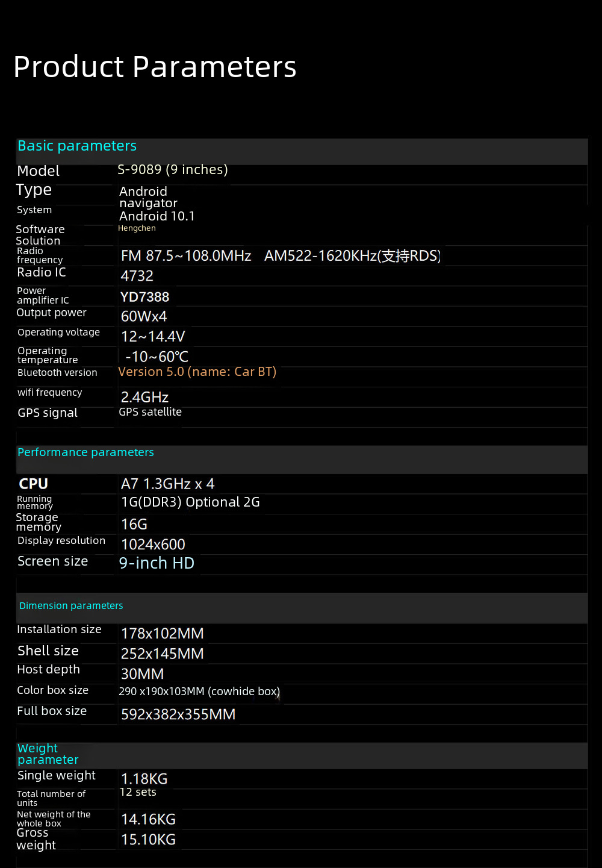
Task: Select the value '12~14.4V'
Action: click(x=153, y=337)
